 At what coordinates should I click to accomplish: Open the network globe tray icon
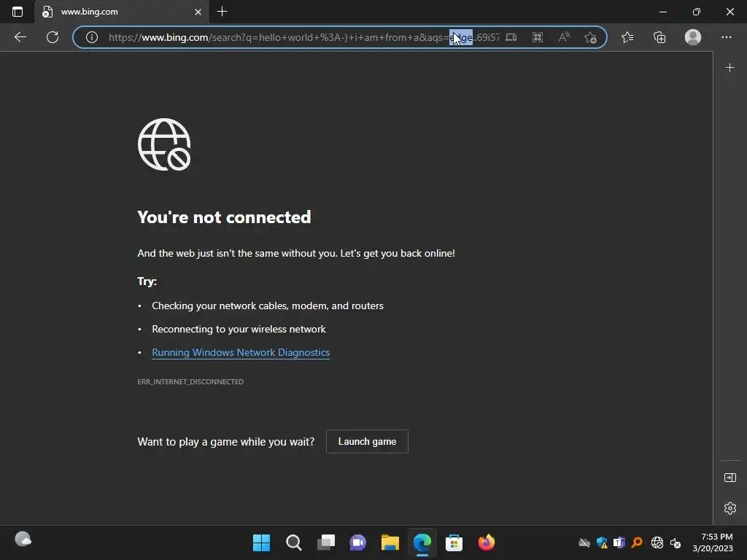coord(657,542)
